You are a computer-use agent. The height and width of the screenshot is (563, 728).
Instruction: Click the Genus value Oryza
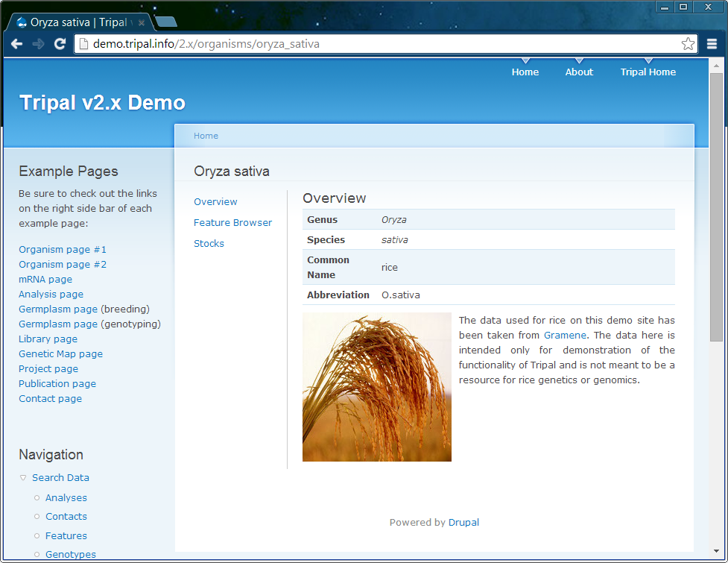[x=393, y=220]
